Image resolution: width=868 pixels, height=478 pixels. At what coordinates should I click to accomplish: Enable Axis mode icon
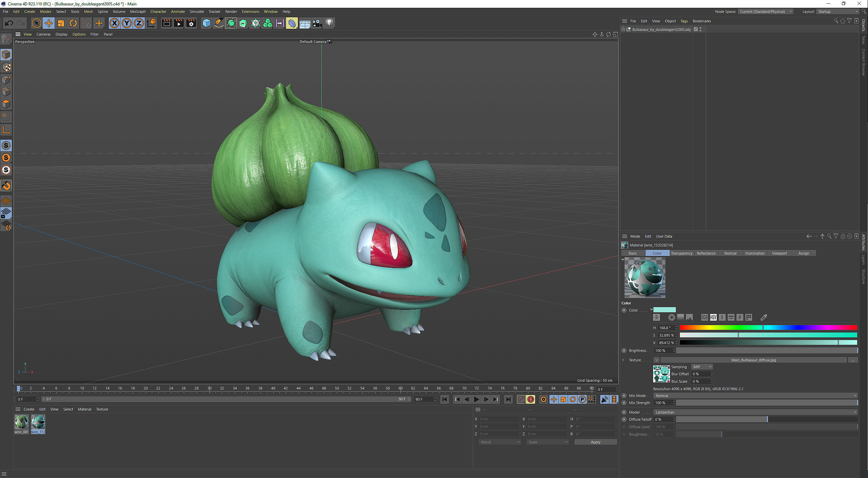click(x=6, y=130)
